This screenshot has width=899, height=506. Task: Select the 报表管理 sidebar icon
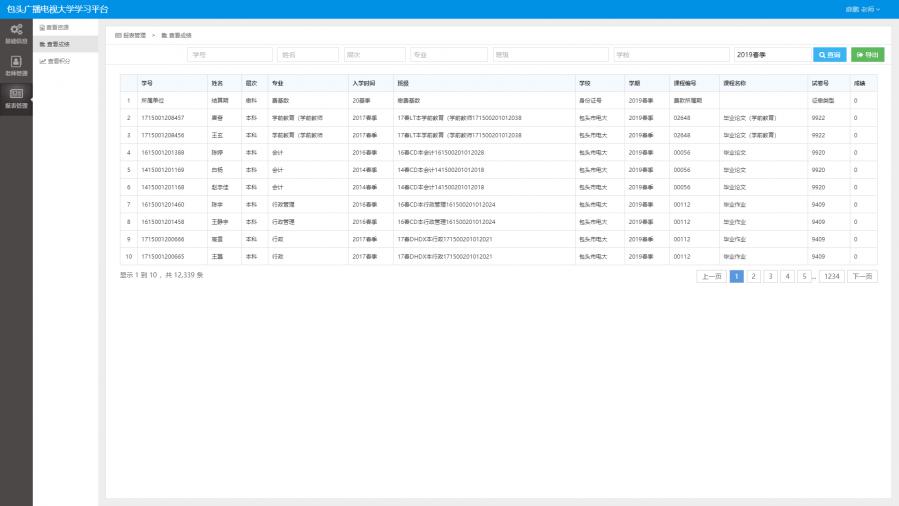tap(16, 94)
